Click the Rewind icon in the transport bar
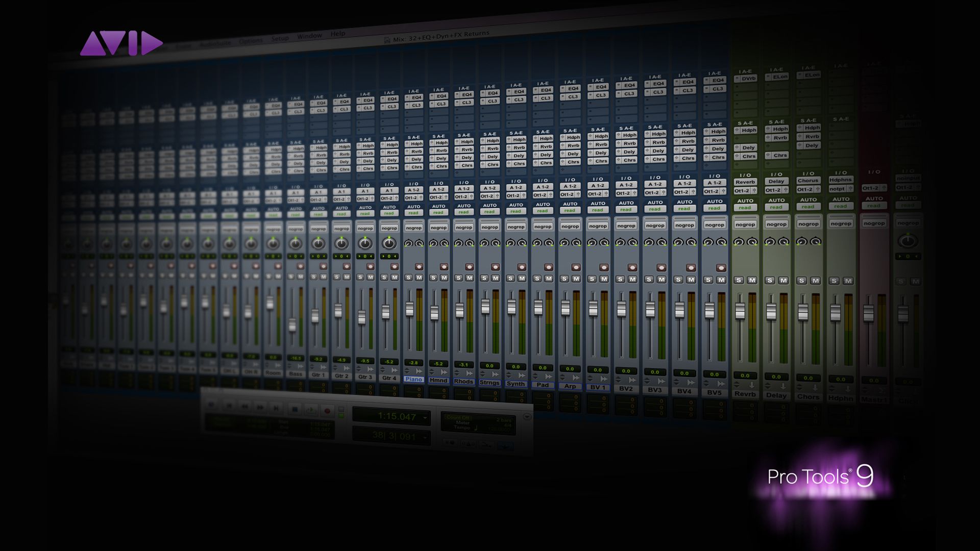Screen dimensions: 980x551 244,407
